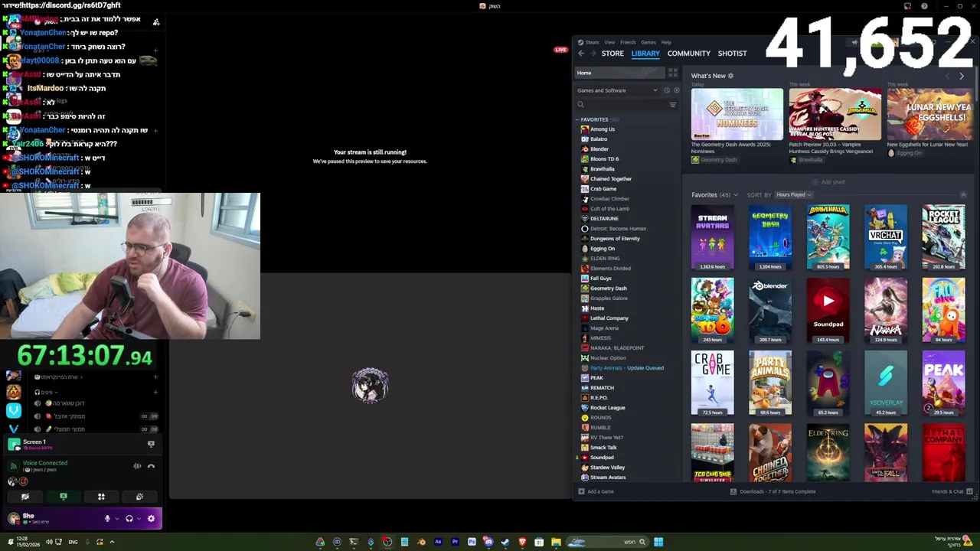This screenshot has width=980, height=551.
Task: Collapse the FAVORITES category in sidebar
Action: pyautogui.click(x=577, y=120)
